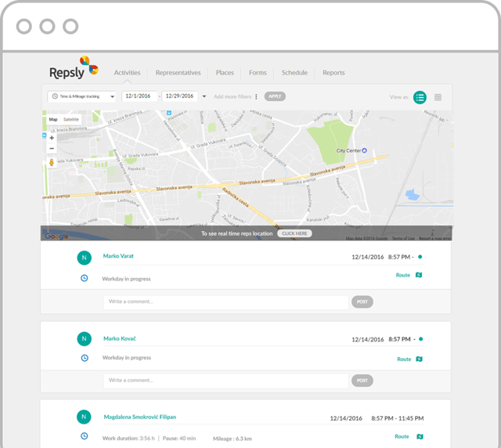Click the third window control circle
The height and width of the screenshot is (448, 501).
click(x=70, y=26)
